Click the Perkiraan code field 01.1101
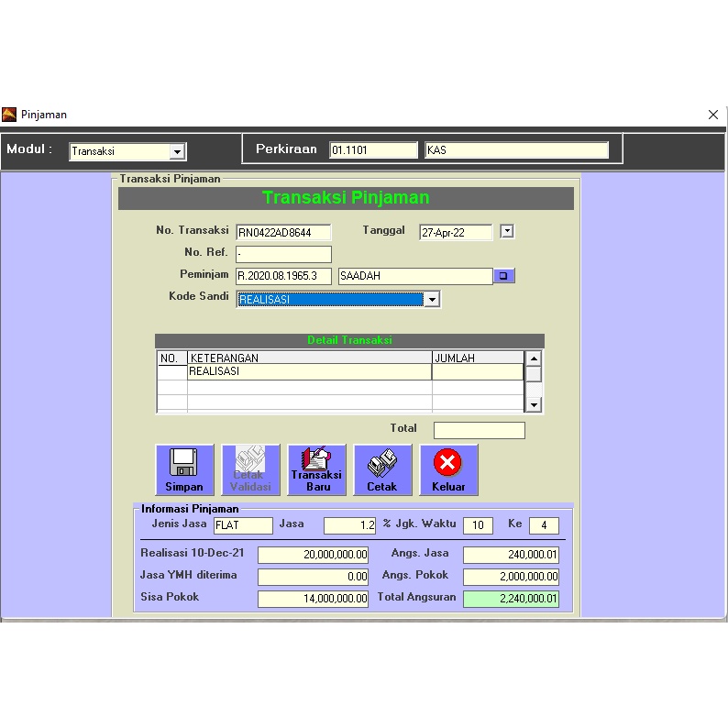Screen dimensions: 728x728 [373, 150]
